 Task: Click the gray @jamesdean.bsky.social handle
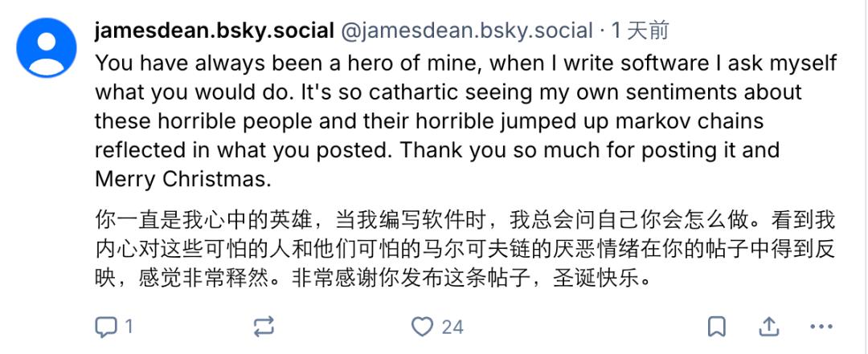coord(467,31)
